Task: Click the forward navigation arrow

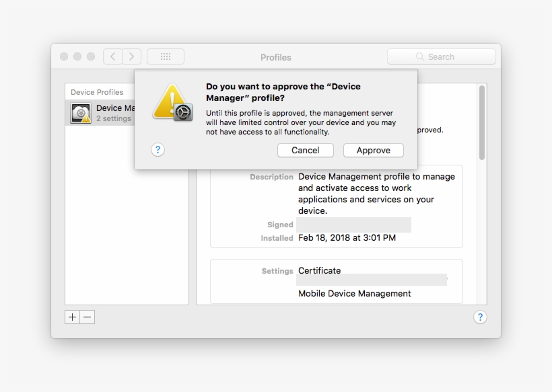Action: click(132, 57)
